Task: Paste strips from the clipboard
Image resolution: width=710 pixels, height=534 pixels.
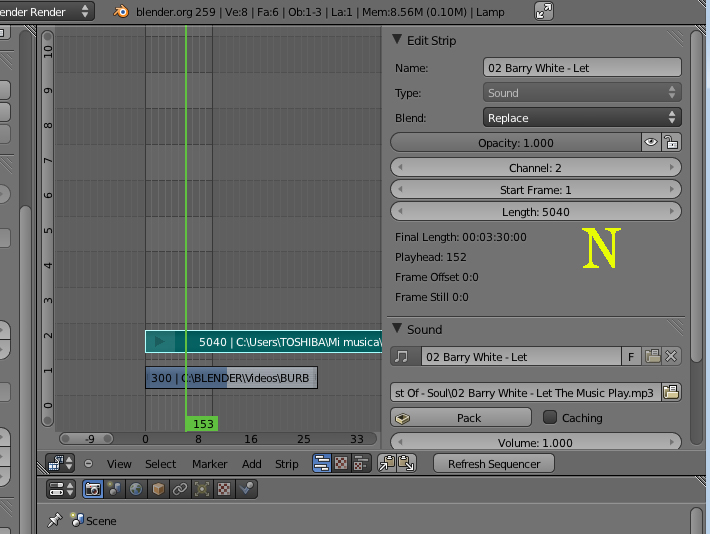Action: click(407, 463)
